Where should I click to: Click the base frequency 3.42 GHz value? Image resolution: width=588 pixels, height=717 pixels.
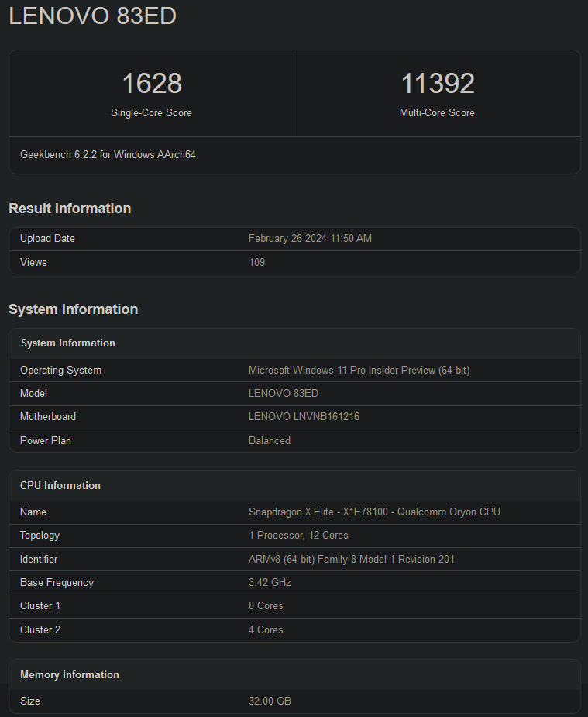(x=270, y=583)
